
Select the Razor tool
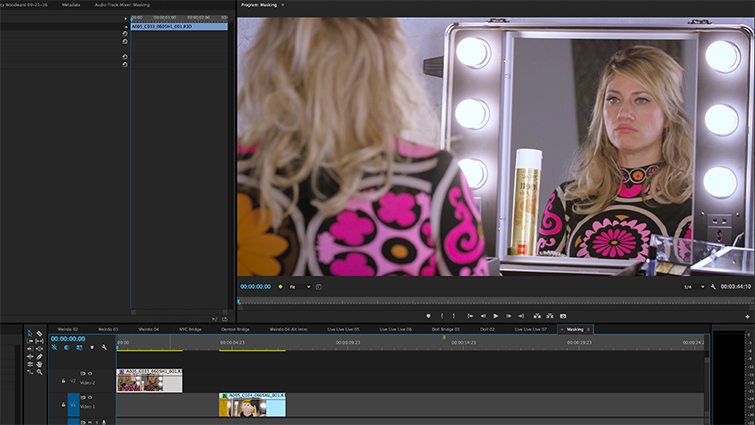pos(39,333)
